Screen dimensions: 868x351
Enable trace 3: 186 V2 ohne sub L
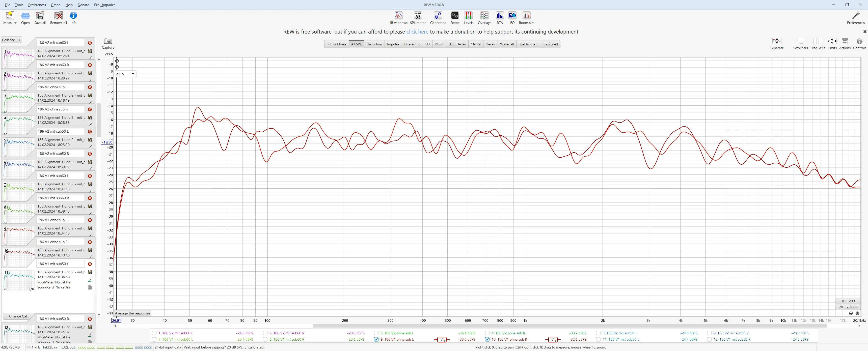(376, 333)
